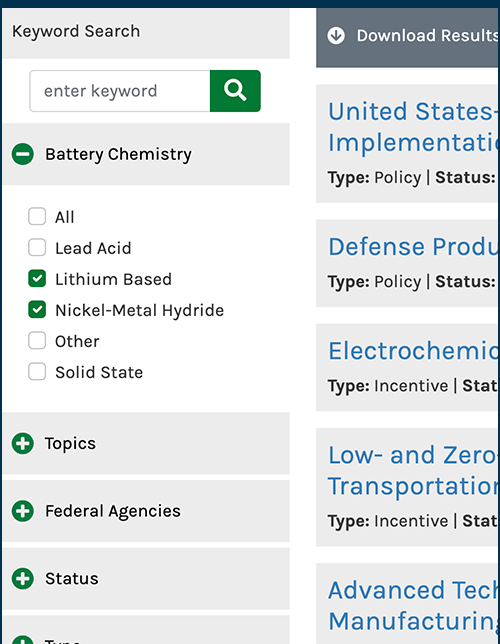Focus the enter keyword input field
500x644 pixels.
[120, 91]
